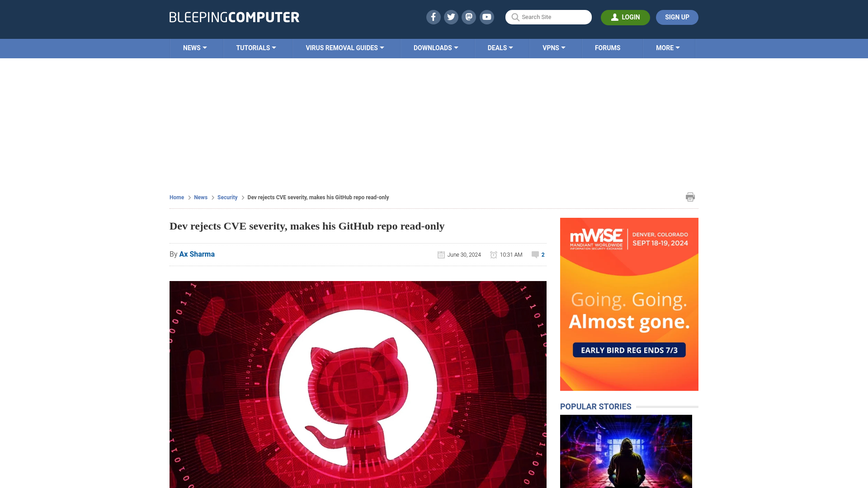Select the Security breadcrumb link

point(227,197)
